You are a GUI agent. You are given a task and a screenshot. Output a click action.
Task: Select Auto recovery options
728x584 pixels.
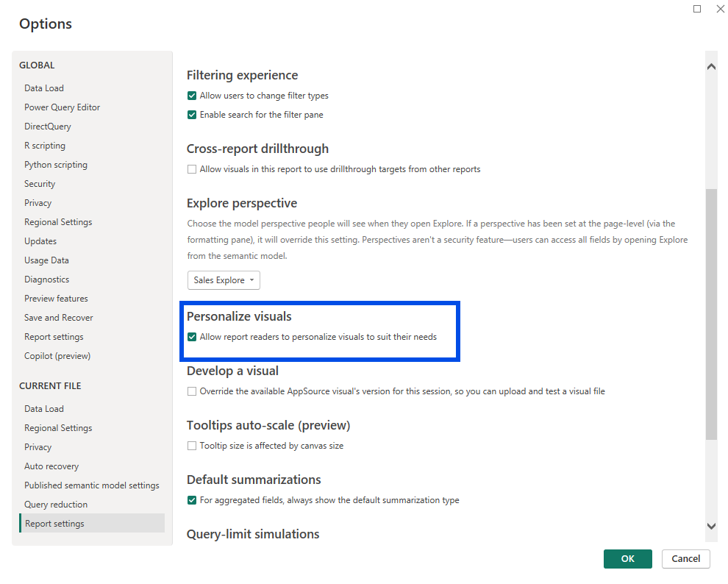point(51,466)
